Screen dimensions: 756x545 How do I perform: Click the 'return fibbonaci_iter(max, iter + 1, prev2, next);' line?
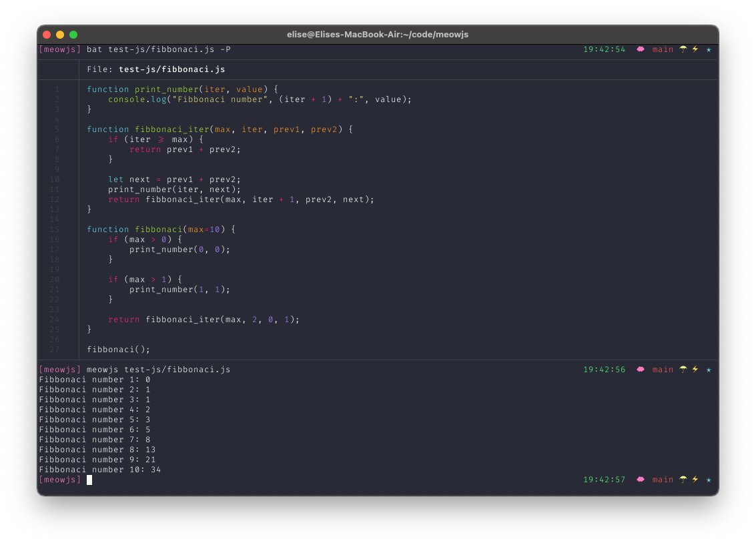[x=241, y=199]
